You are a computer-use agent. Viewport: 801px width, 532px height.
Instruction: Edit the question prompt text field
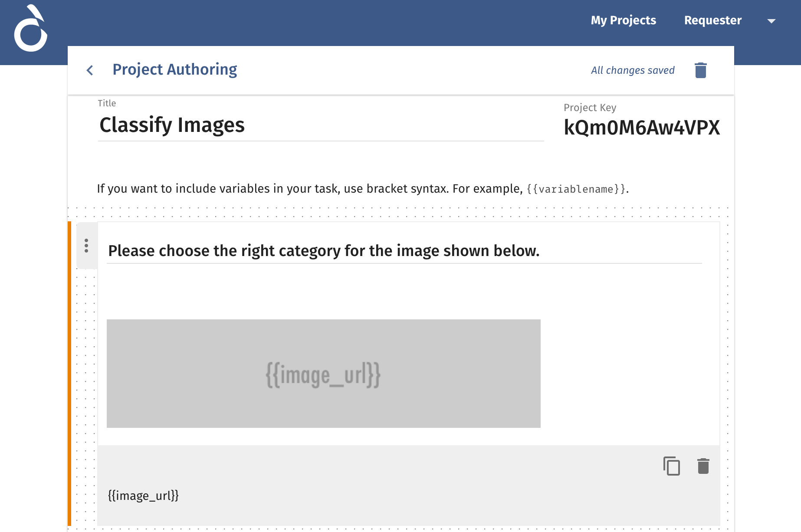tap(404, 251)
